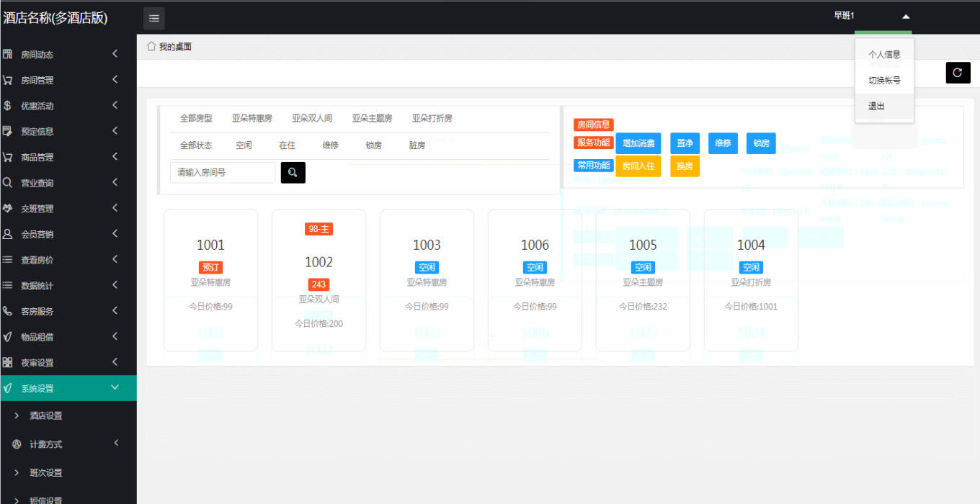Select 切换帐号 in user menu
This screenshot has width=980, height=504.
click(x=884, y=80)
